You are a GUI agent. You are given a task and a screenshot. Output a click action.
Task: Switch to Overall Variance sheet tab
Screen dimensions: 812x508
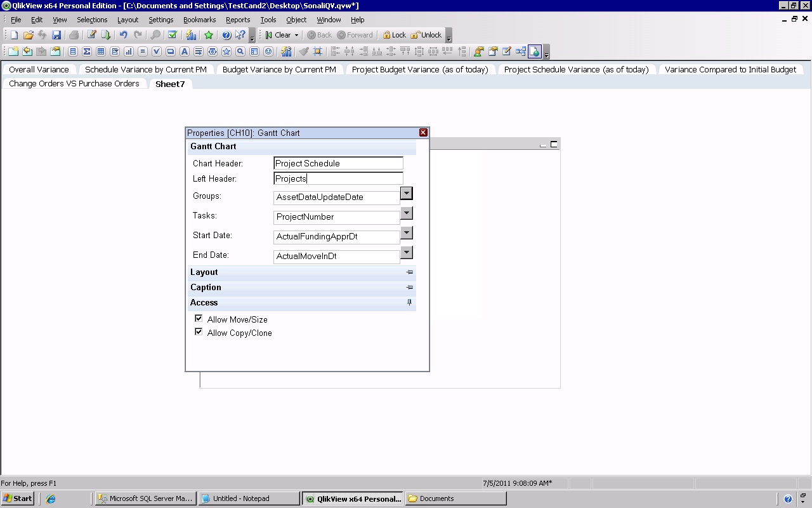pos(39,70)
